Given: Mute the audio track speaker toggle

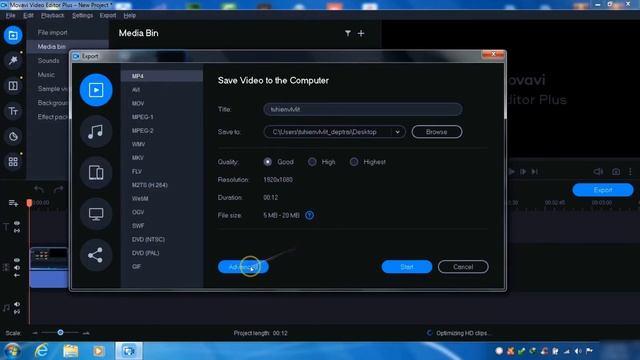Looking at the screenshot, I should point(17,304).
